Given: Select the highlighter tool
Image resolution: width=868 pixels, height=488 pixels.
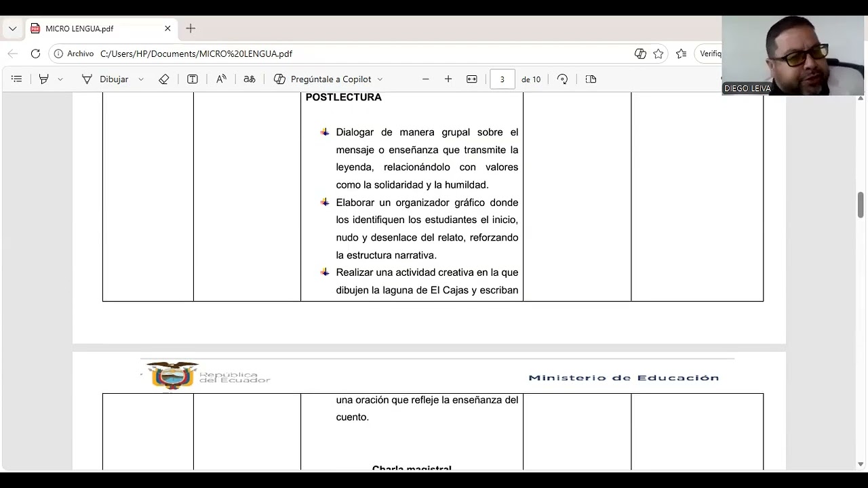Looking at the screenshot, I should click(x=43, y=79).
